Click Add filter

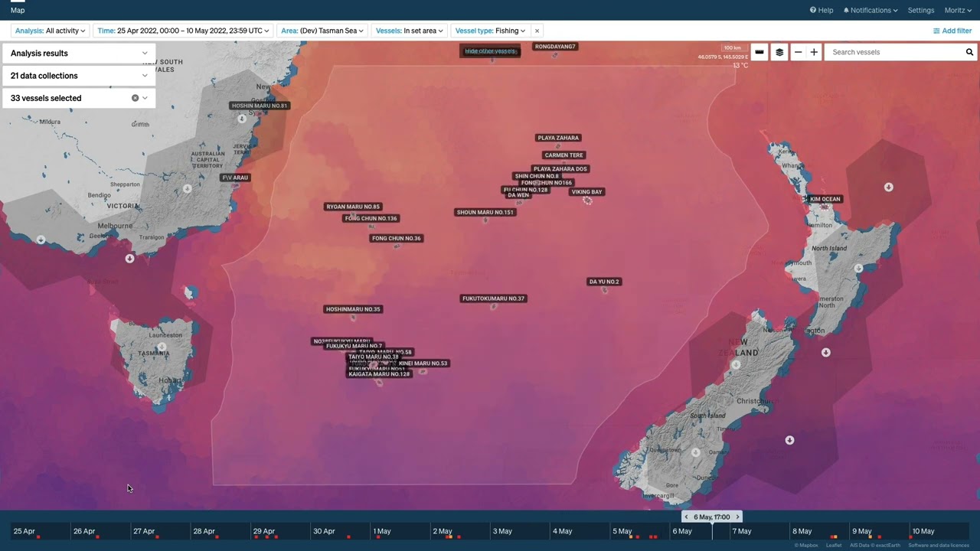pos(952,31)
